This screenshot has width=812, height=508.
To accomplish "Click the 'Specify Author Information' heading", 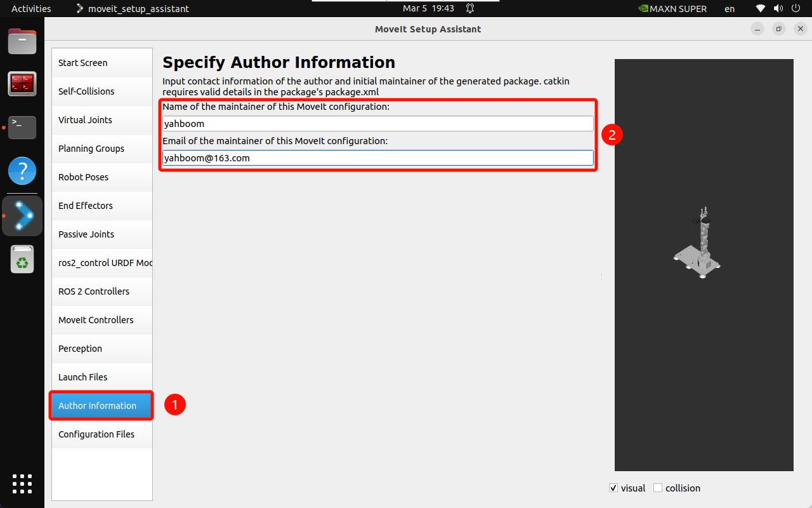I will coord(279,62).
